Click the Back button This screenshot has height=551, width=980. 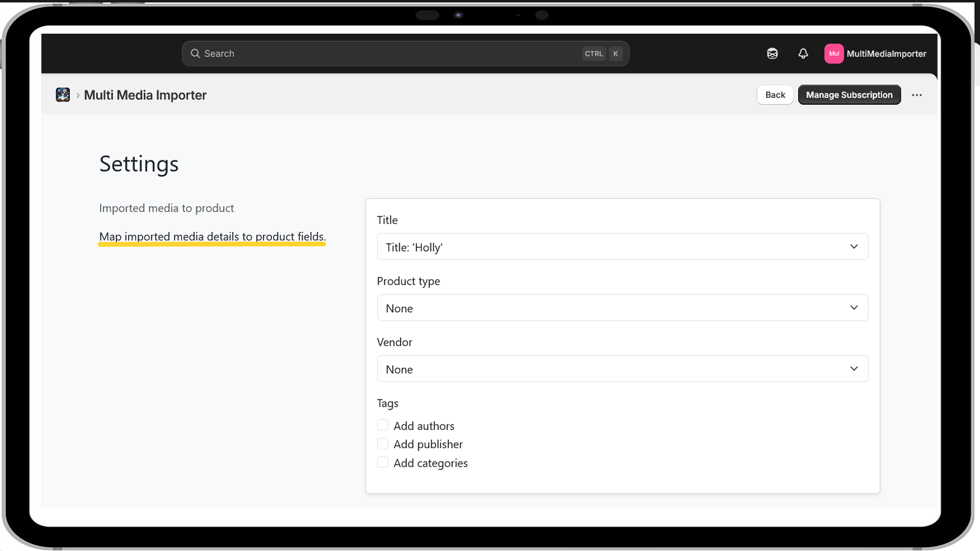click(775, 95)
